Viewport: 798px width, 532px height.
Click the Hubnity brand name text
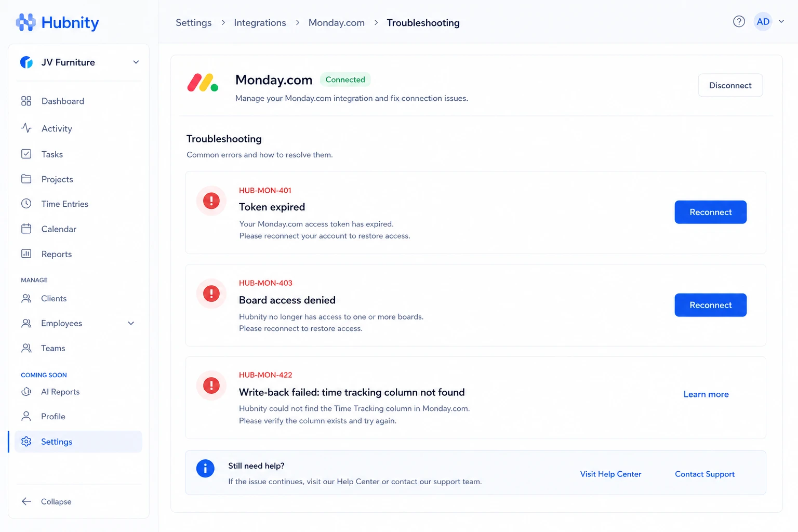pos(70,22)
